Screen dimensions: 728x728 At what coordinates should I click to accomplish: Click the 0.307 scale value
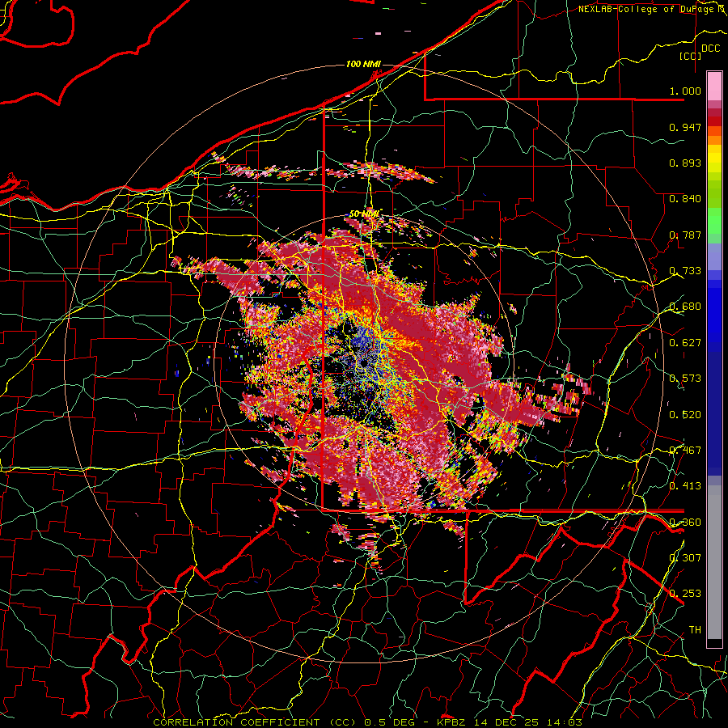coord(685,558)
